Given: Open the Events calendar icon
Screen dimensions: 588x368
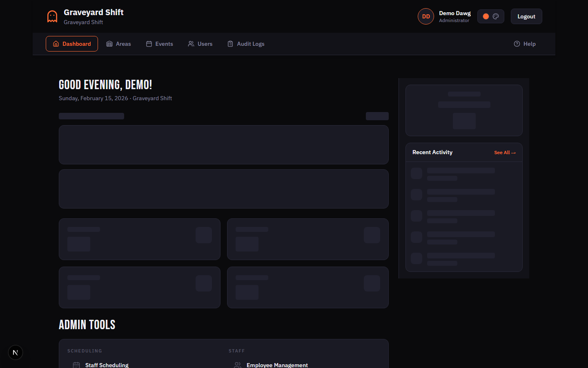Looking at the screenshot, I should (149, 44).
